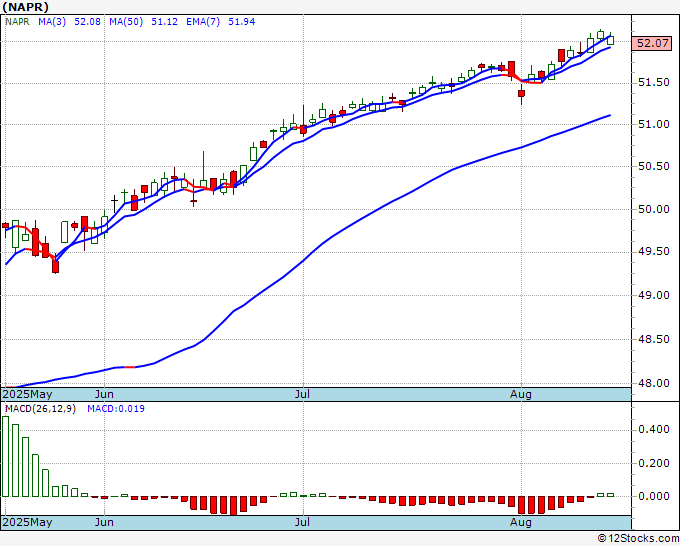Click the 48.00 price axis label
The height and width of the screenshot is (546, 680).
(654, 383)
